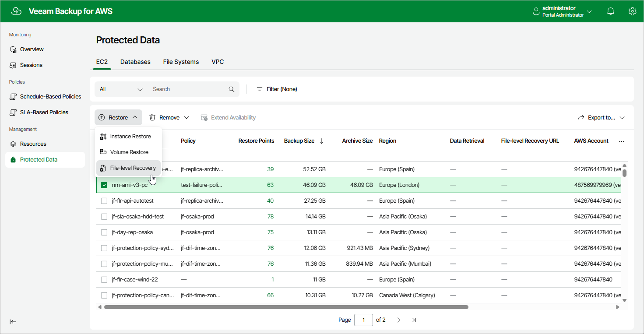Viewport: 644px width, 334px height.
Task: Open the settings gear icon
Action: coord(632,11)
